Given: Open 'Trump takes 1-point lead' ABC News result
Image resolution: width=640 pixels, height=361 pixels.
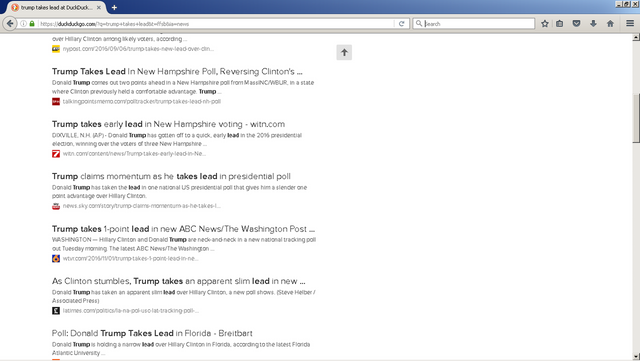Looking at the screenshot, I should pyautogui.click(x=183, y=229).
